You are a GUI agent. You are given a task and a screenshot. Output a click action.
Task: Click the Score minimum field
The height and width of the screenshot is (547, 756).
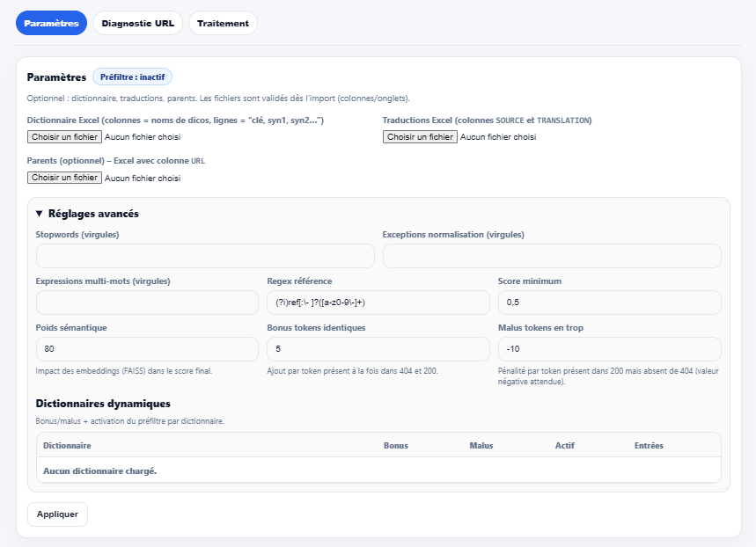(609, 303)
